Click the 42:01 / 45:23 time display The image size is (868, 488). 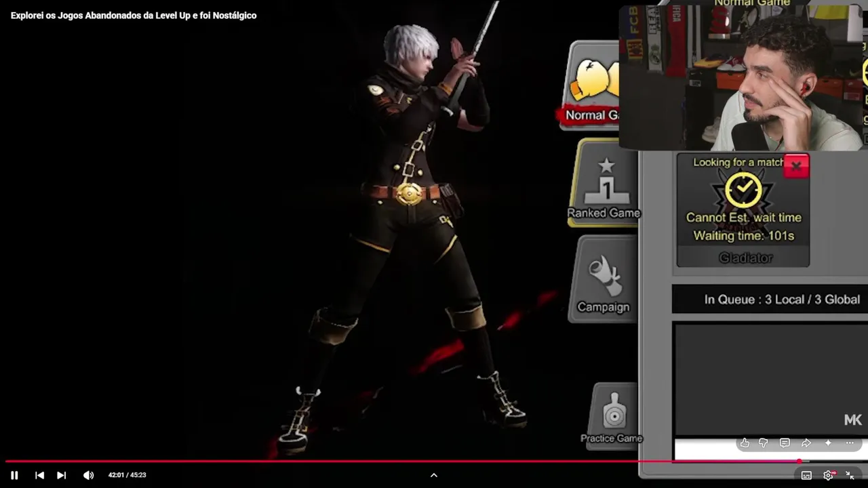pyautogui.click(x=127, y=475)
